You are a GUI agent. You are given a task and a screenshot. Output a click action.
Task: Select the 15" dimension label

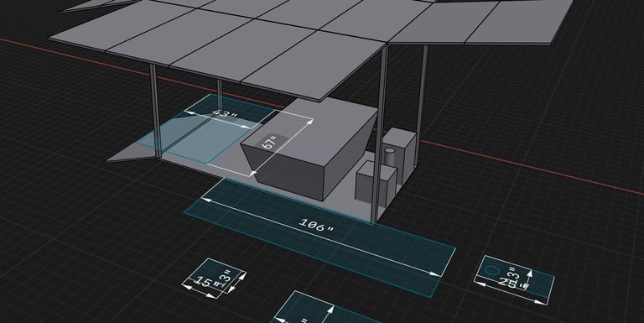click(203, 282)
